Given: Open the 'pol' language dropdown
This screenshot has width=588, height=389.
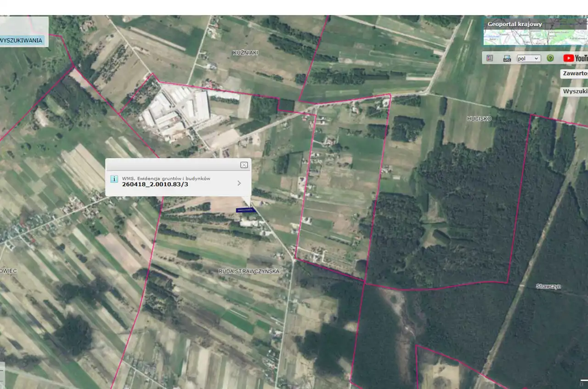Looking at the screenshot, I should pos(528,58).
